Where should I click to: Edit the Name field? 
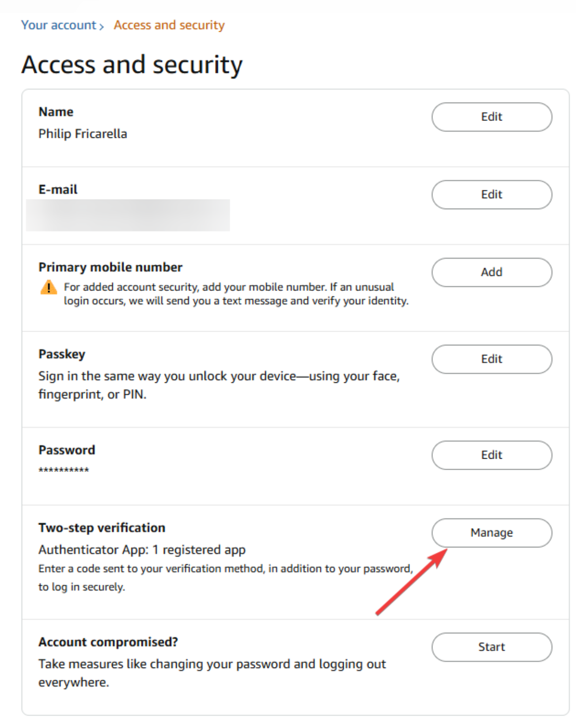pos(491,117)
